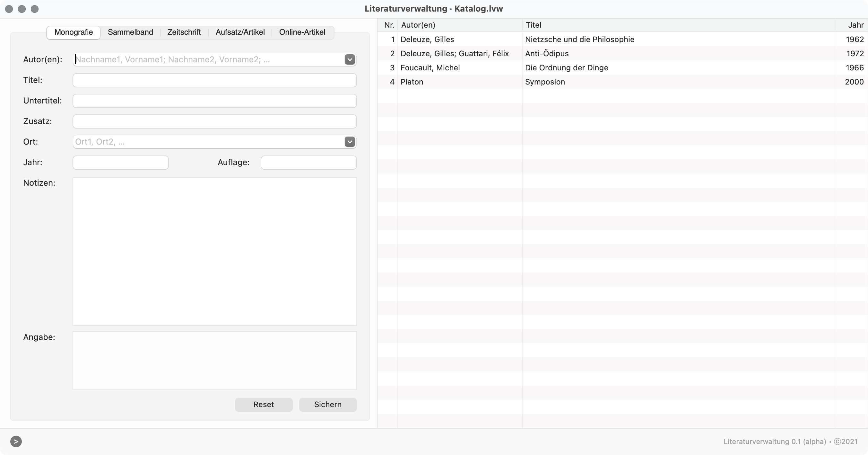Image resolution: width=868 pixels, height=455 pixels.
Task: Click inside the Notizen text area
Action: 214,251
